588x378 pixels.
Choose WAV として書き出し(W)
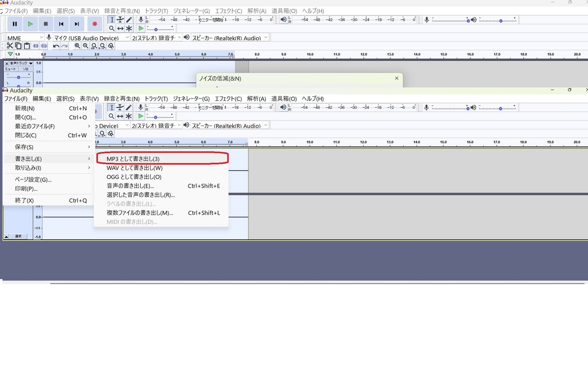[x=161, y=168]
